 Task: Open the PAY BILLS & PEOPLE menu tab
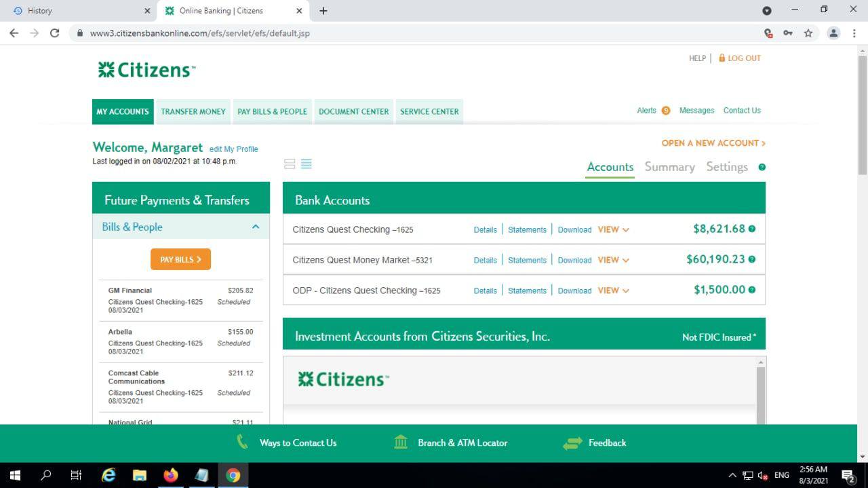[272, 111]
